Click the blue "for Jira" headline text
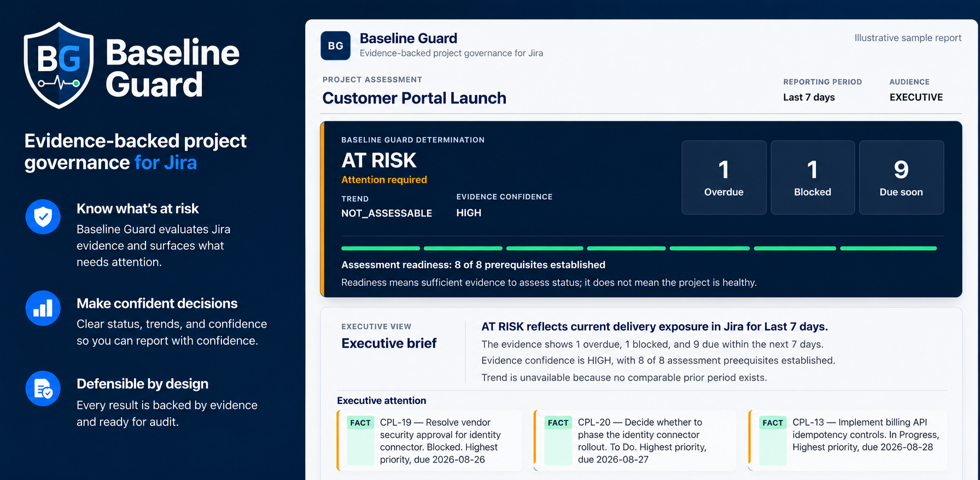980x480 pixels. [x=166, y=163]
